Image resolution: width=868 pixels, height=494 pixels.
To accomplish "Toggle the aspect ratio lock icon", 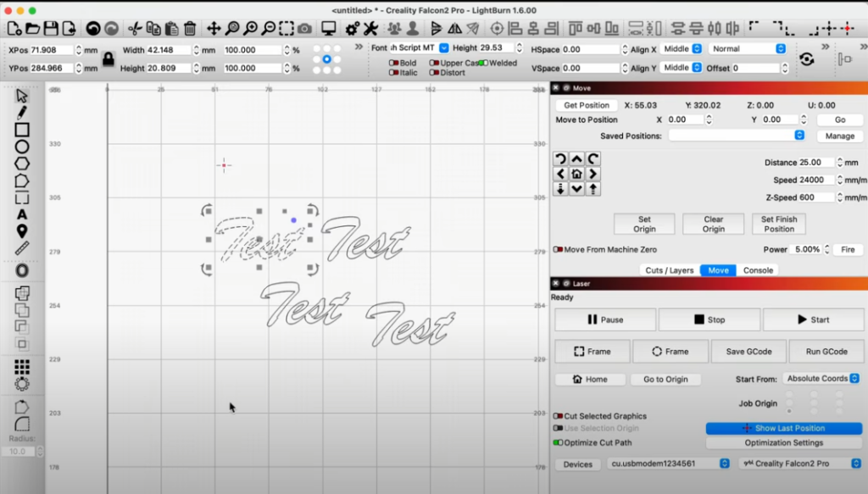I will (x=108, y=59).
